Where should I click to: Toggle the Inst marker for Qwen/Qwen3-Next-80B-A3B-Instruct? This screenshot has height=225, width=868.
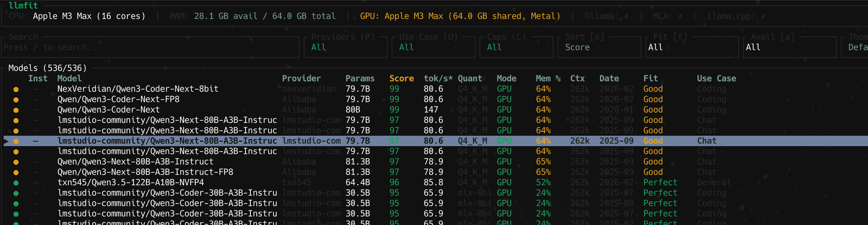click(x=35, y=162)
